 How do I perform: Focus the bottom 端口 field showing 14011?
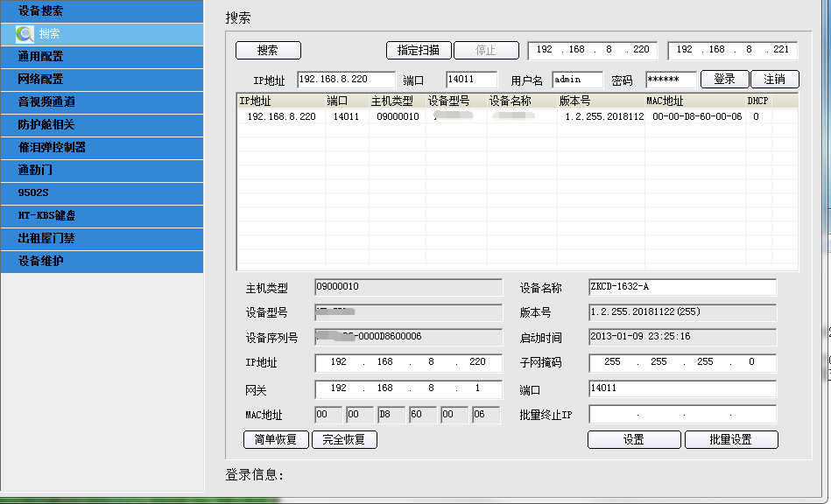[x=683, y=389]
